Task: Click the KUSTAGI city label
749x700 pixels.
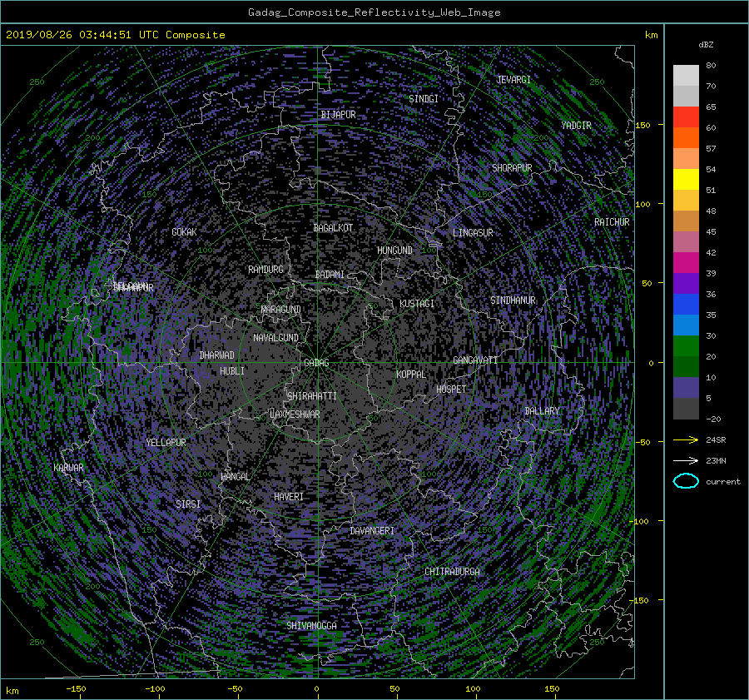Action: [417, 304]
